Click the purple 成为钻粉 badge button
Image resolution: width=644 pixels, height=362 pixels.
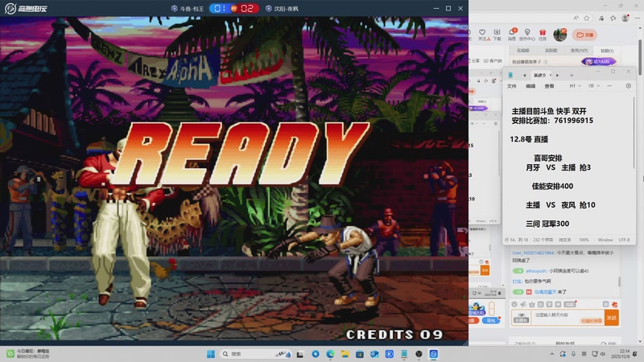point(599,62)
